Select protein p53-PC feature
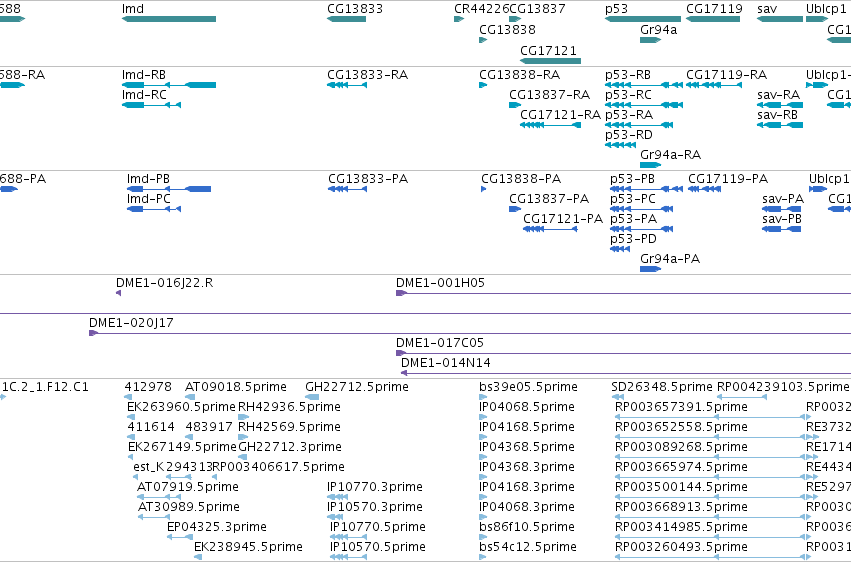Screen dimensions: 851x562 click(642, 209)
